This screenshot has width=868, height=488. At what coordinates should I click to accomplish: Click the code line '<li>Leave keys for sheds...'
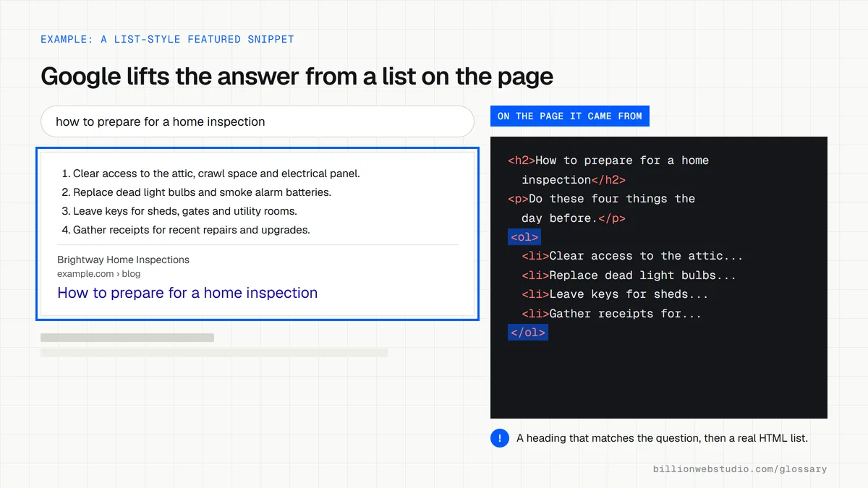click(615, 294)
